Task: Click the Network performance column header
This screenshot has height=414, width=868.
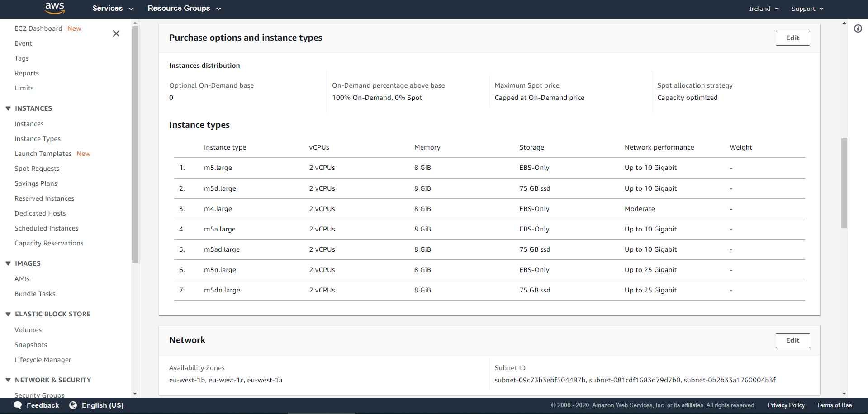Action: [659, 147]
